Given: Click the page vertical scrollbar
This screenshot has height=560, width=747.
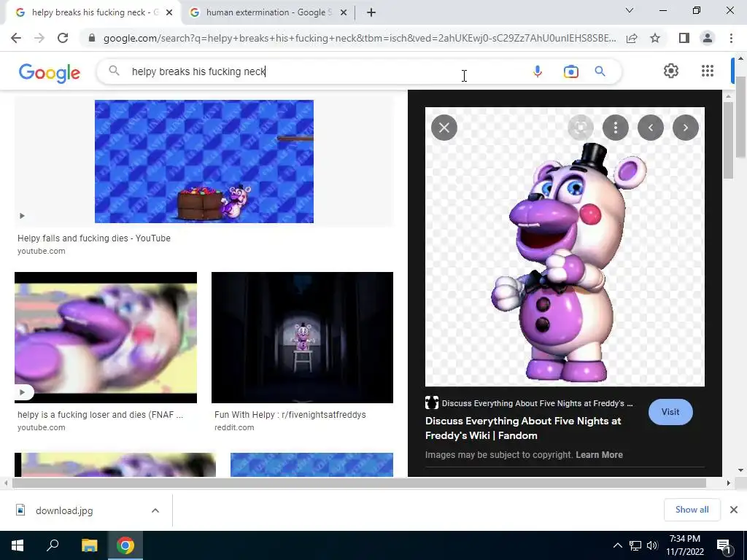Looking at the screenshot, I should click(740, 117).
